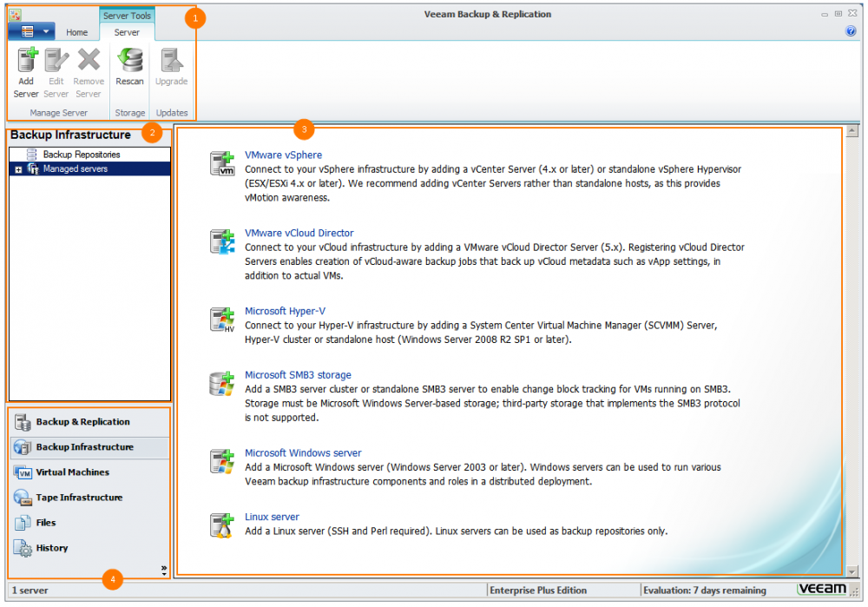
Task: Open VMware vCloud Director link
Action: (299, 234)
